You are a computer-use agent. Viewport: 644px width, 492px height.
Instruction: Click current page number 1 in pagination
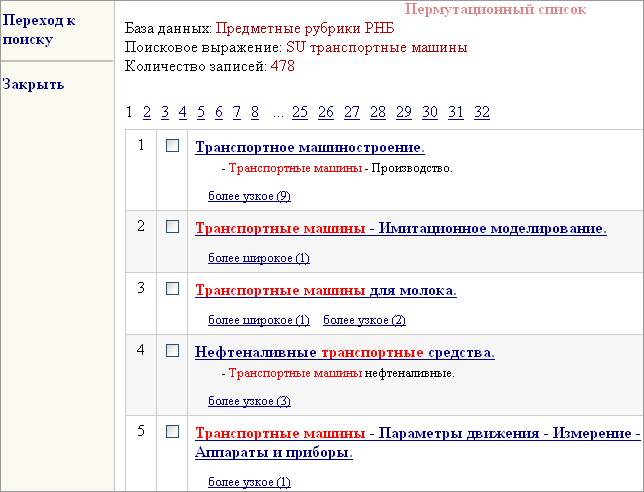coord(129,112)
